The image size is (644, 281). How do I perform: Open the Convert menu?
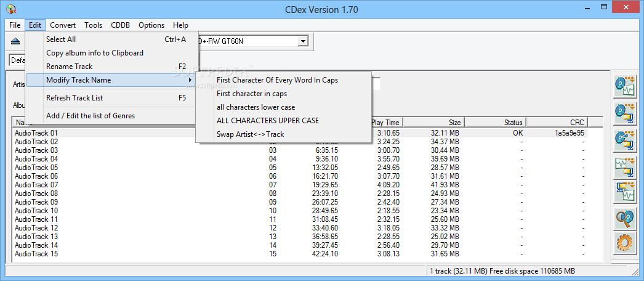63,25
